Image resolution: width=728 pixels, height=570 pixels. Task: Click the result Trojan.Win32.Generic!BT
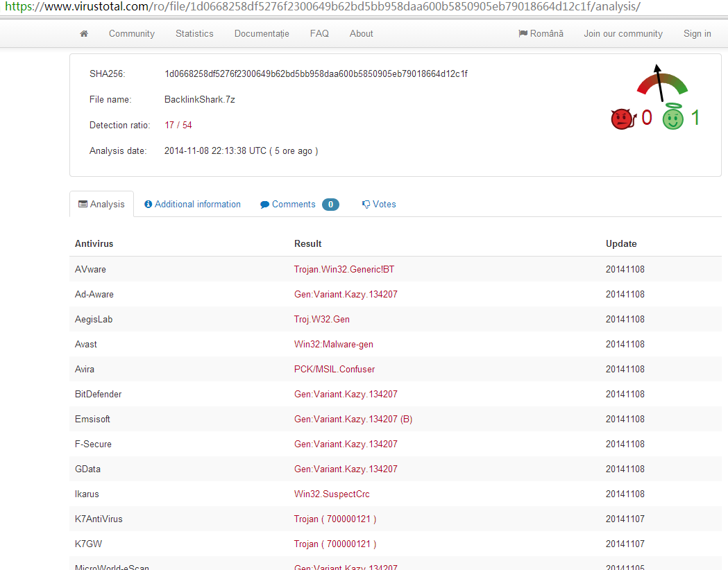(x=344, y=270)
